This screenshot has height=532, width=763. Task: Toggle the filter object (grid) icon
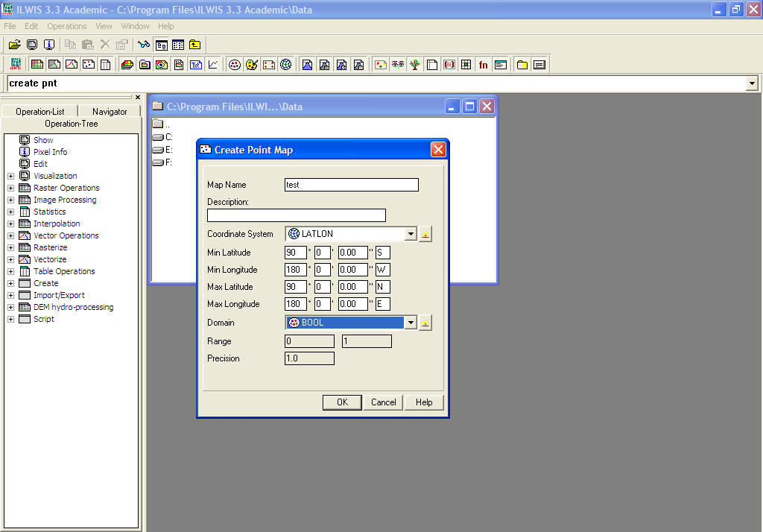466,64
